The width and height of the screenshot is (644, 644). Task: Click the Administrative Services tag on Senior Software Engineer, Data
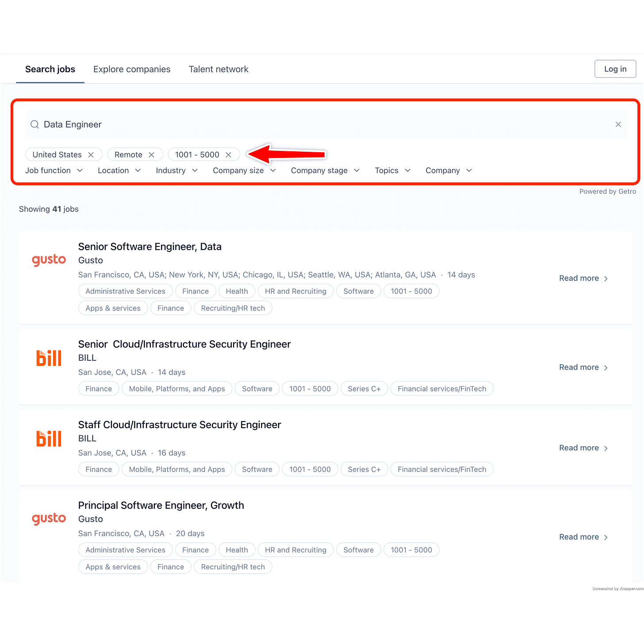coord(125,291)
